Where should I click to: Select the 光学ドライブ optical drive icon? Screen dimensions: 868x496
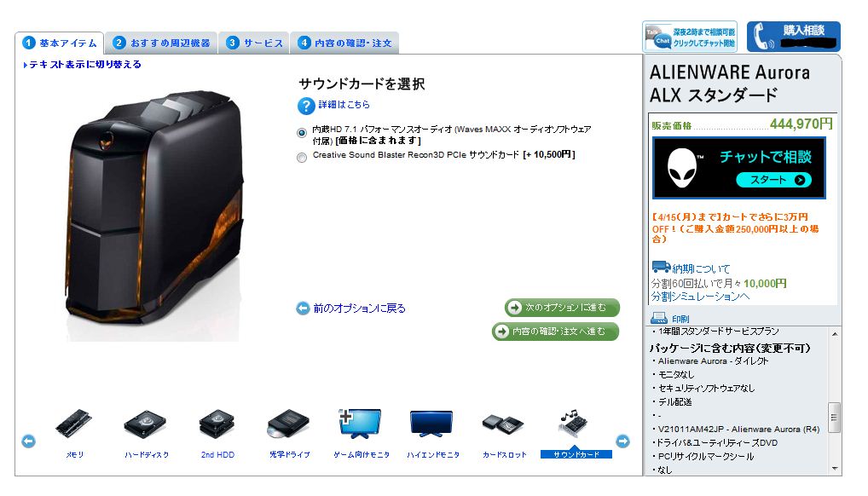[288, 424]
